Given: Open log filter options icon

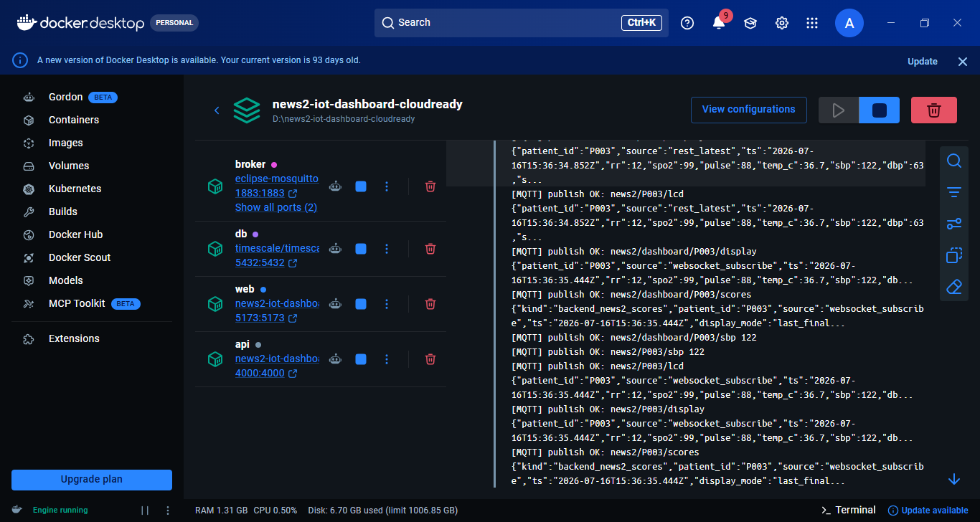Looking at the screenshot, I should [x=954, y=192].
